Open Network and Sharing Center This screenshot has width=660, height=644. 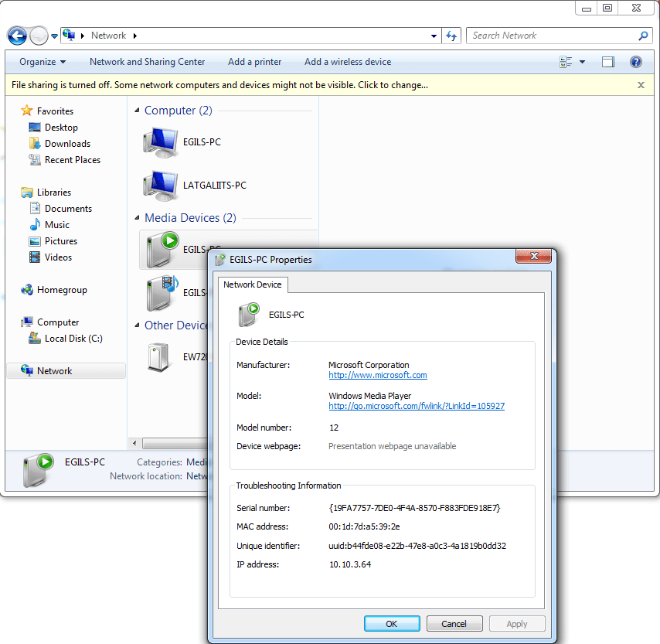[x=147, y=62]
